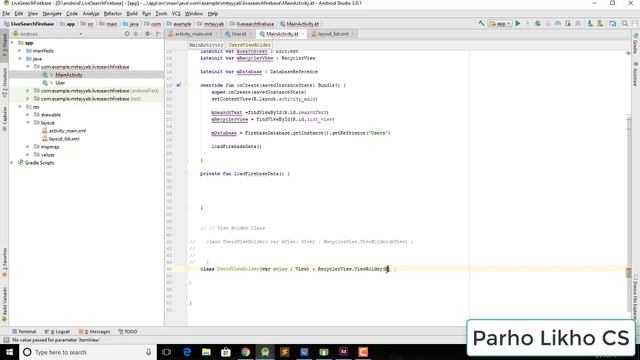Open the Refactor menu

(x=113, y=13)
